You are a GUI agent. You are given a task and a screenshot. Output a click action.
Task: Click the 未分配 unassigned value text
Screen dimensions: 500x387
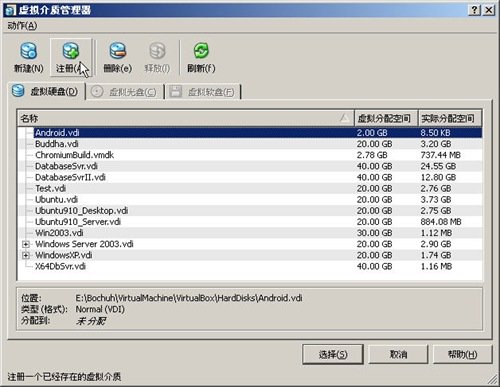coord(91,321)
